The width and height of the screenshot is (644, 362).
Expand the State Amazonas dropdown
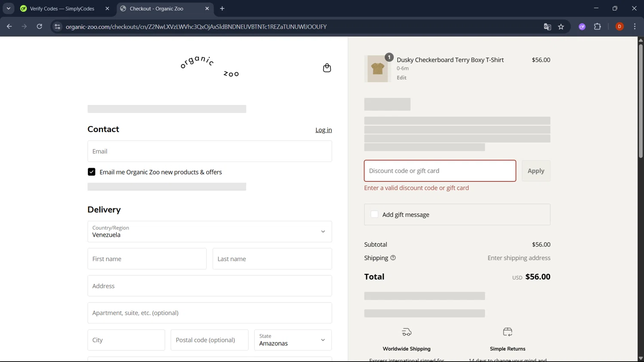click(293, 340)
